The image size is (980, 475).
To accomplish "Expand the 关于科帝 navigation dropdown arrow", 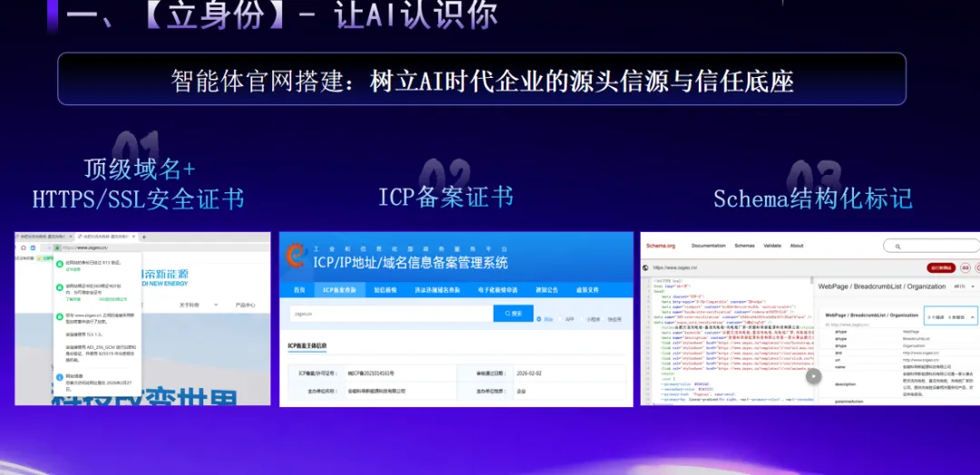I will pos(216,305).
